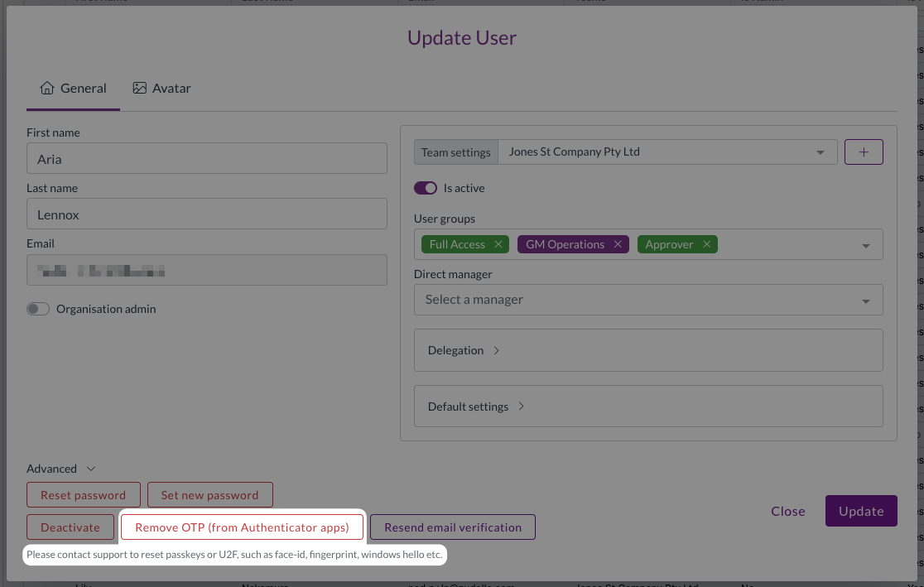924x587 pixels.
Task: Select the General tab
Action: coord(73,88)
